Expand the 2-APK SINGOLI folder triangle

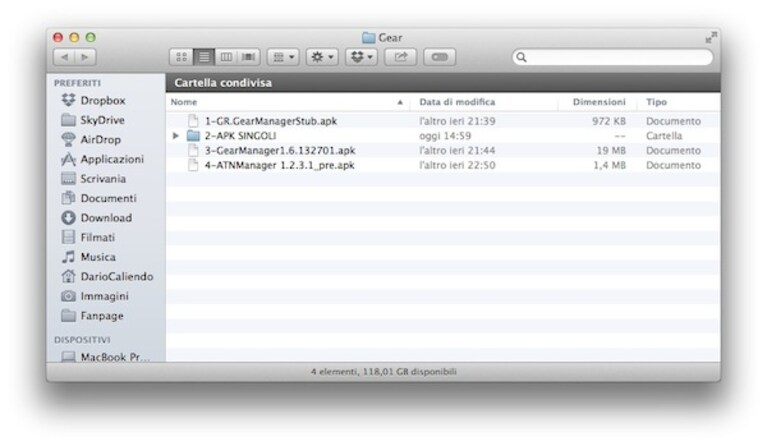176,135
